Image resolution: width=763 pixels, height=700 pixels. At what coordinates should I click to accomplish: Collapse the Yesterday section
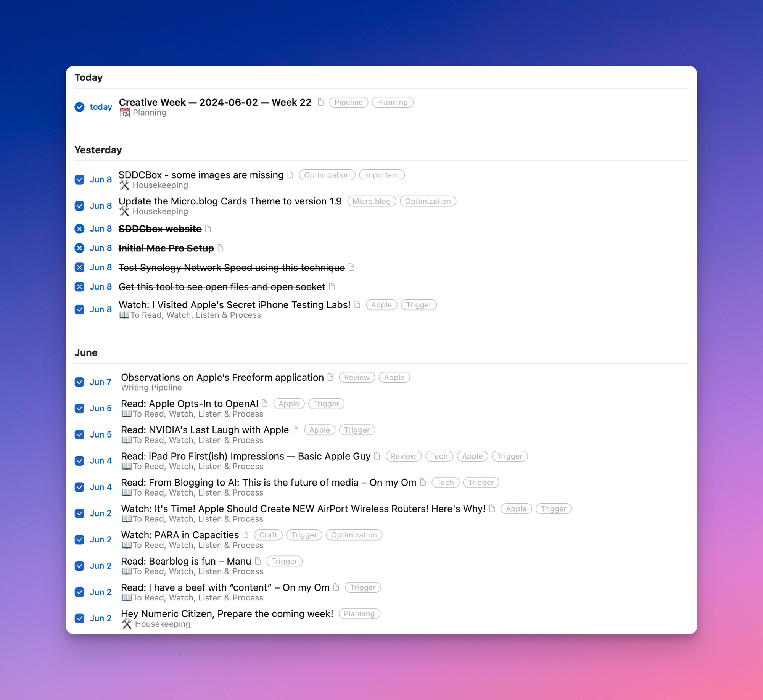point(98,150)
